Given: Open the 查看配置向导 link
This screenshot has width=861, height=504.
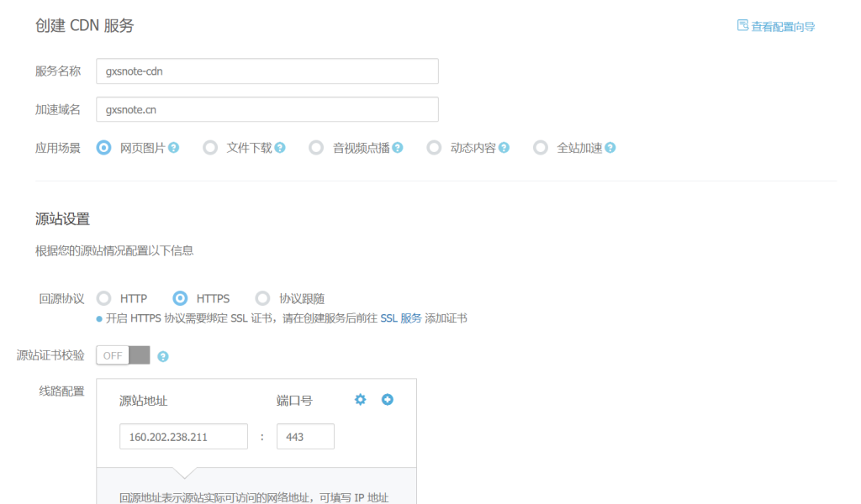Looking at the screenshot, I should 783,26.
